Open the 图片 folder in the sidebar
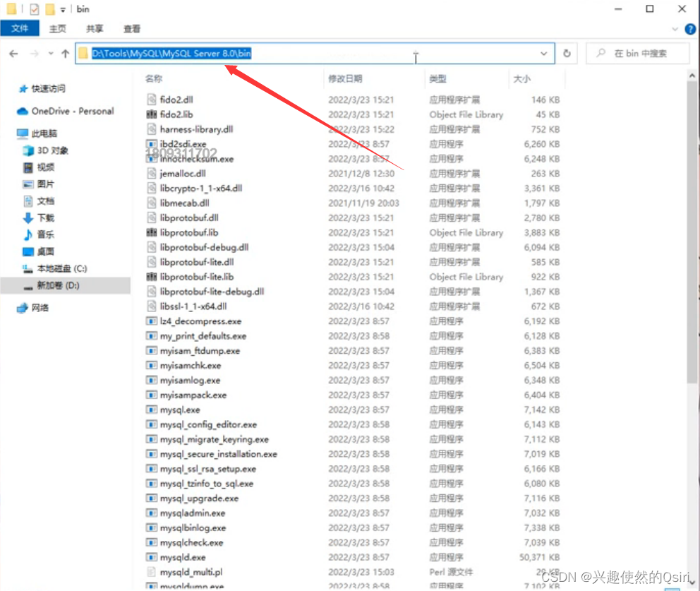 tap(45, 184)
